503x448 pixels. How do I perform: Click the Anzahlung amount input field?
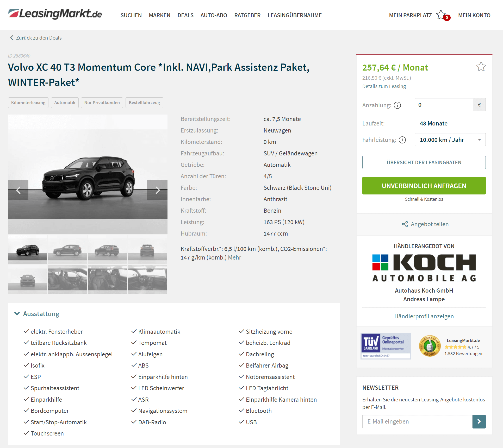(x=444, y=105)
